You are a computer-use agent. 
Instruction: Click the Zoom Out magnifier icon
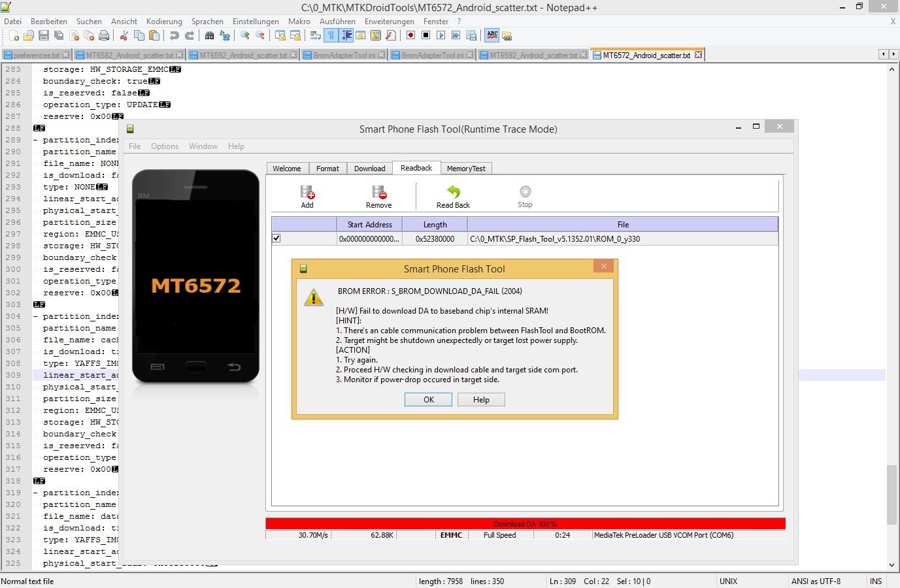[259, 35]
